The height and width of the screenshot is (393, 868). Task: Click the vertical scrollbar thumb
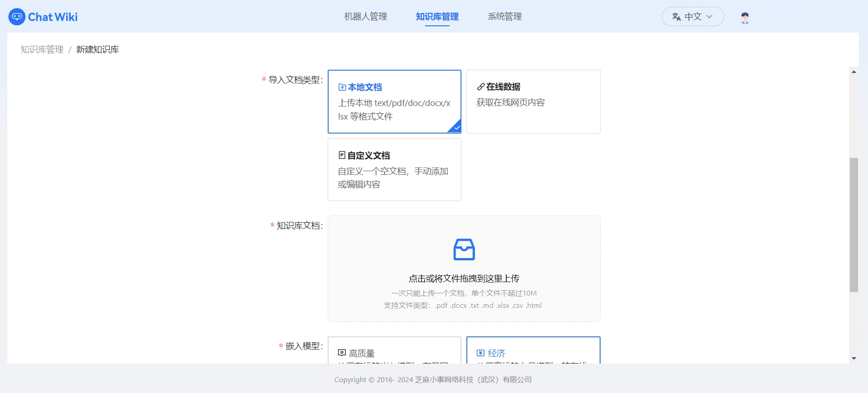click(x=854, y=225)
